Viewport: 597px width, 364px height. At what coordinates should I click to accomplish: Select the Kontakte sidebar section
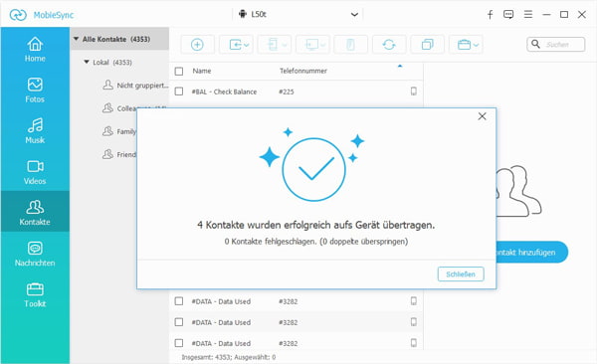(x=35, y=212)
